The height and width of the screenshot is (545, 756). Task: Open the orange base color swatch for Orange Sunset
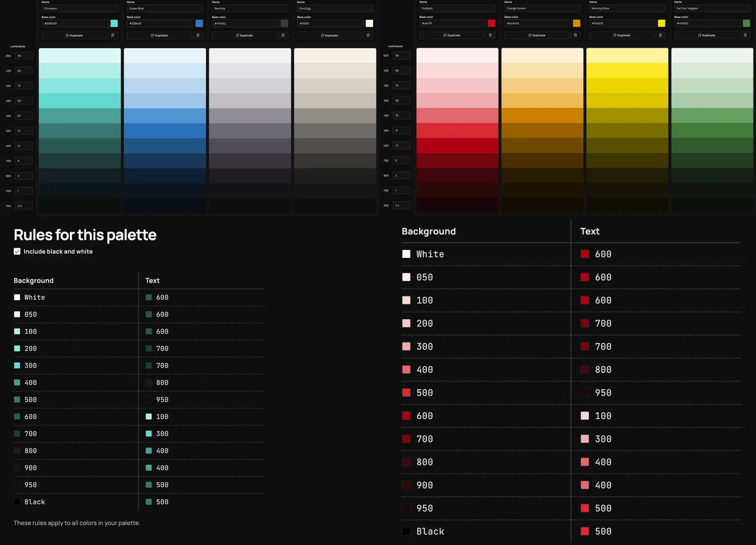click(577, 23)
